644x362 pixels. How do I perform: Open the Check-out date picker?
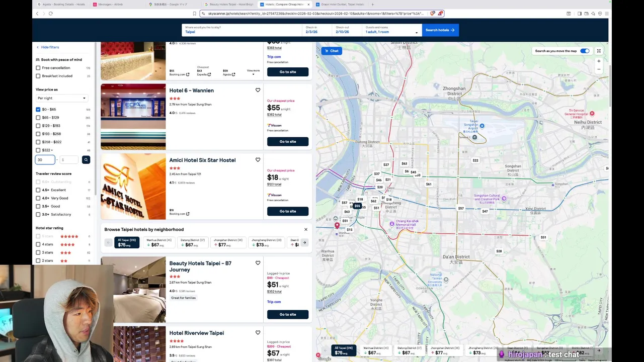pyautogui.click(x=348, y=30)
